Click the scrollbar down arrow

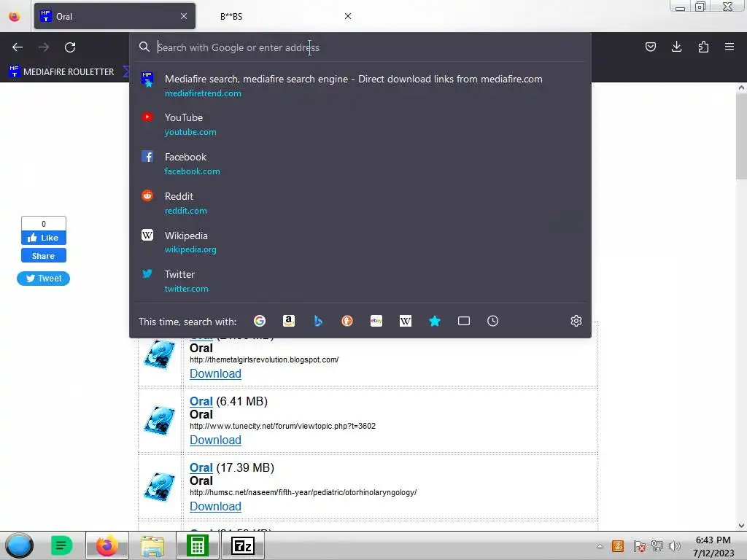(741, 526)
